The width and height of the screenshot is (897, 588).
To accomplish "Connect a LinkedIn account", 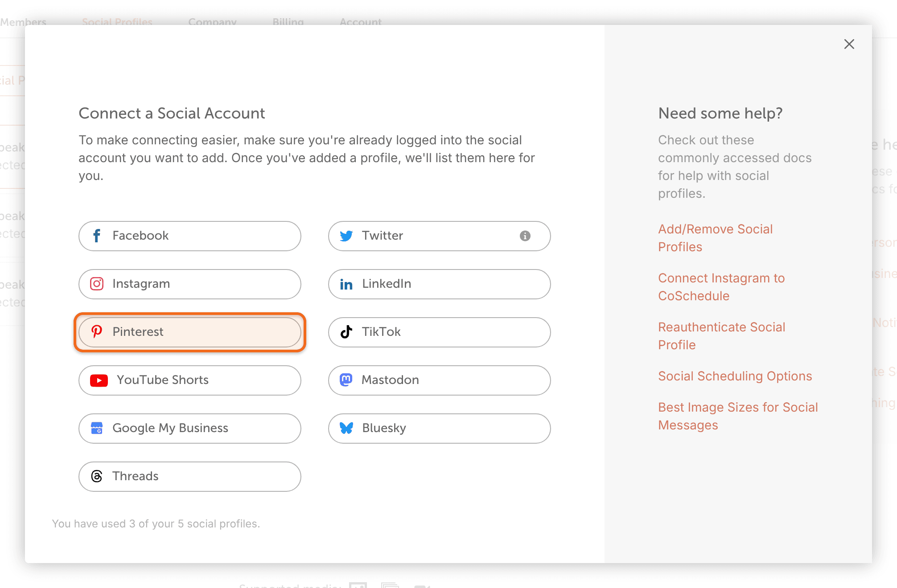I will (x=440, y=284).
